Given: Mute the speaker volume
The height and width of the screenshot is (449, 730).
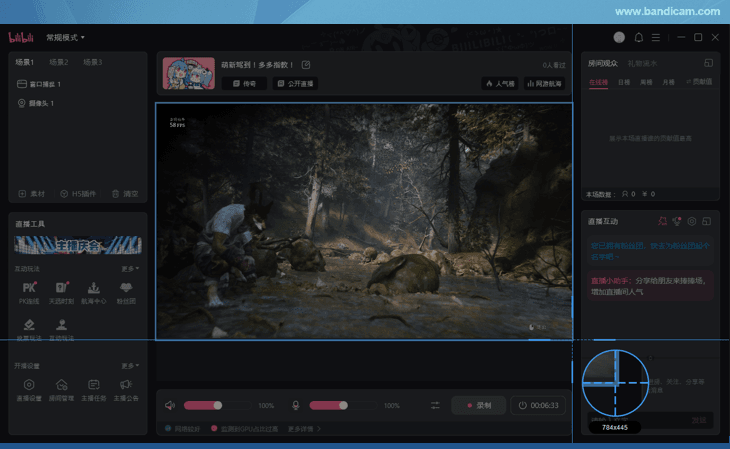Looking at the screenshot, I should point(170,405).
